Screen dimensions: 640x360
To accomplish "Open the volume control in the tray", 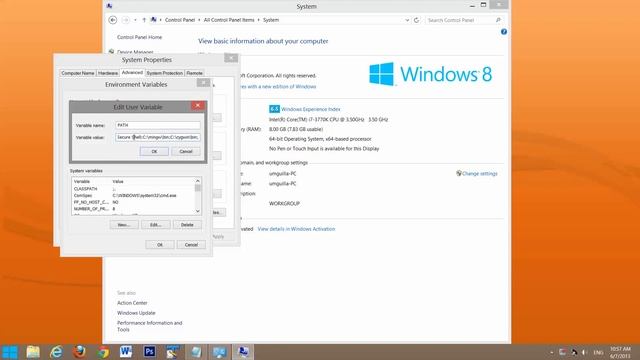I will 584,352.
